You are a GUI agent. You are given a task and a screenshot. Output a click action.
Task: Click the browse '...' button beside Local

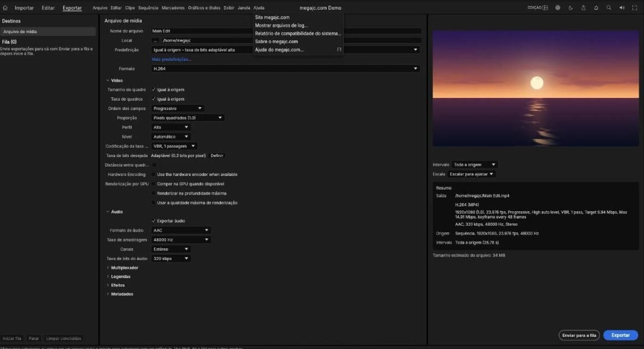coord(155,40)
